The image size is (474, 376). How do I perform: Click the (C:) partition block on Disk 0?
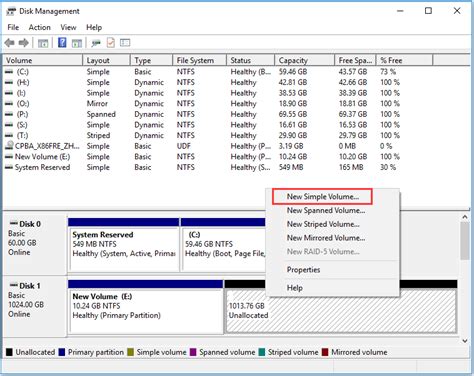tap(223, 245)
